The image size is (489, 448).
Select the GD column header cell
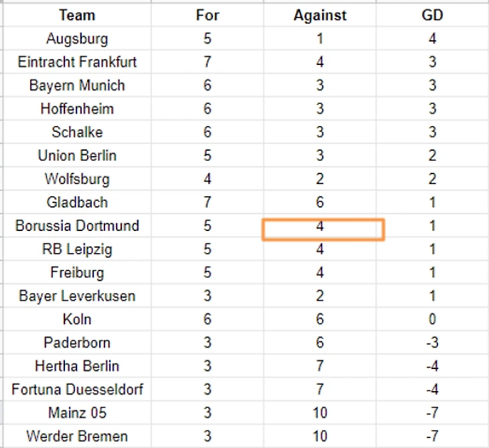(432, 15)
